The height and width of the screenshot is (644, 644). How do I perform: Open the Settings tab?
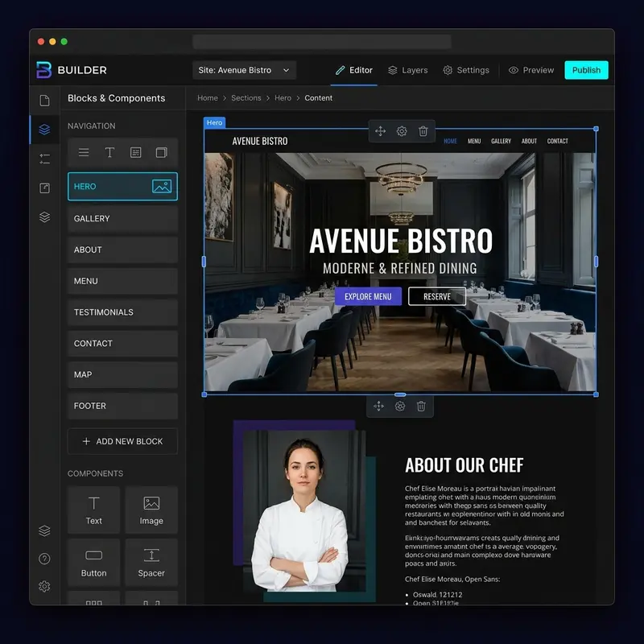pyautogui.click(x=466, y=70)
